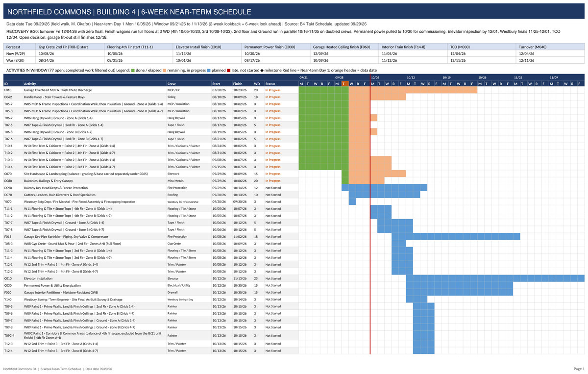Image resolution: width=588 pixels, height=374 pixels.
Task: Click the orange remaining in progress legend swatch
Action: [x=165, y=70]
